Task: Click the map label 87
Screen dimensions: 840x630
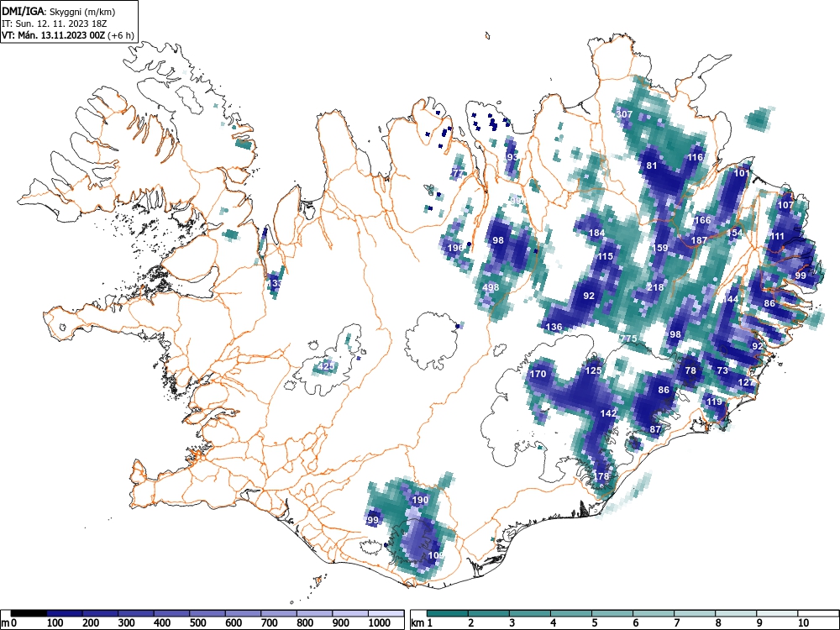Action: point(655,429)
